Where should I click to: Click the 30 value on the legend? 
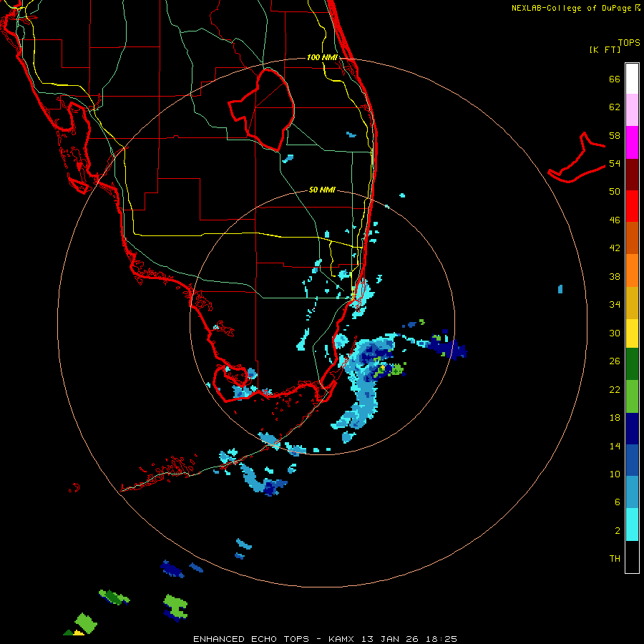pos(615,333)
